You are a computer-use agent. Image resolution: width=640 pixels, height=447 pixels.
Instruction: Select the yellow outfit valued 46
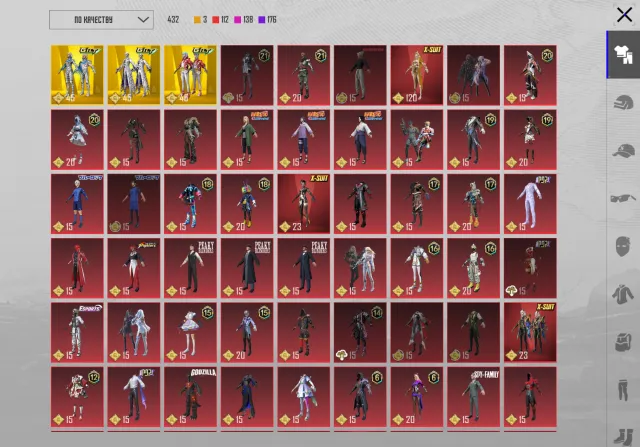click(x=191, y=75)
